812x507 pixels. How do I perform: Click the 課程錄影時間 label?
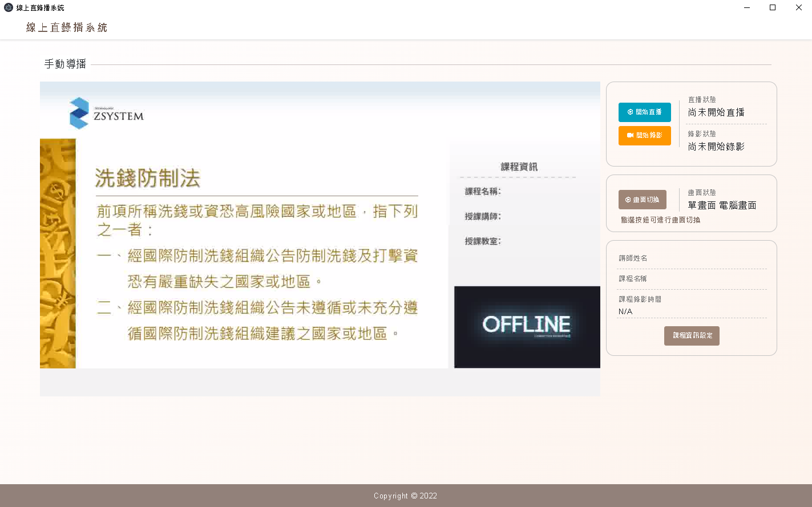640,299
